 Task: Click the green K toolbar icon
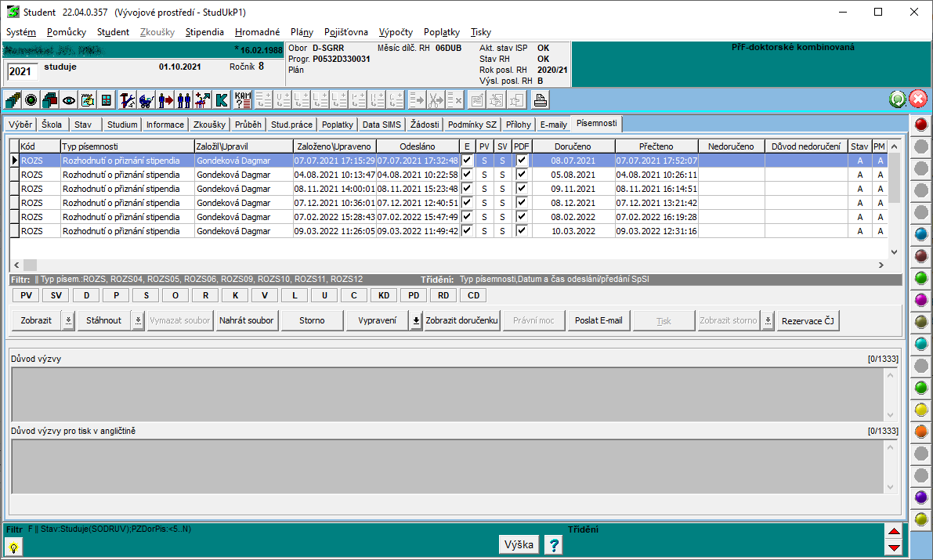coord(222,100)
